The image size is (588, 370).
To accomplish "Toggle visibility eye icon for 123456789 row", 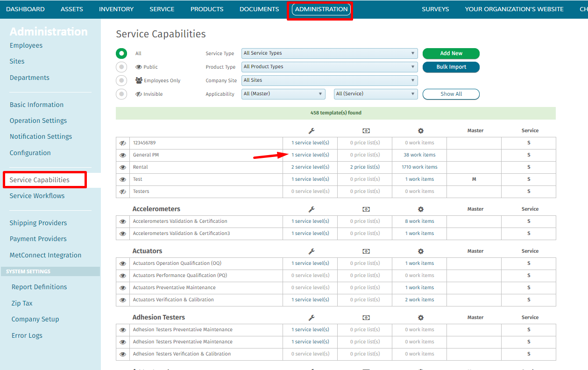I will point(123,143).
